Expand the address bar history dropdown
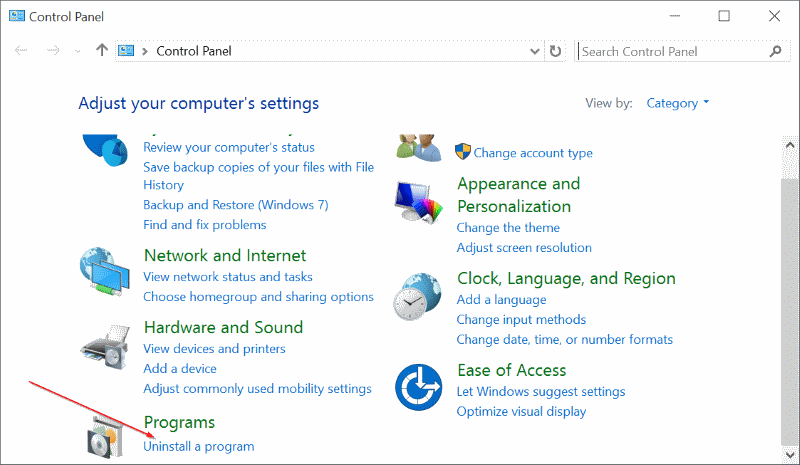The image size is (800, 465). (535, 51)
